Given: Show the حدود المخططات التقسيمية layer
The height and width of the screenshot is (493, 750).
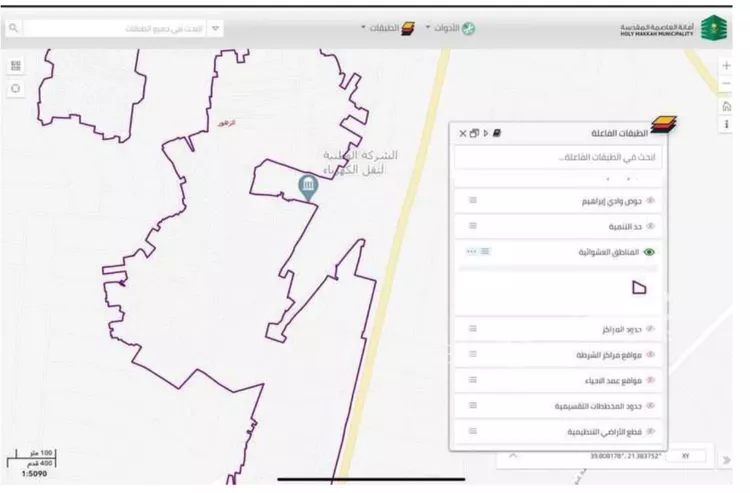Looking at the screenshot, I should [x=650, y=405].
